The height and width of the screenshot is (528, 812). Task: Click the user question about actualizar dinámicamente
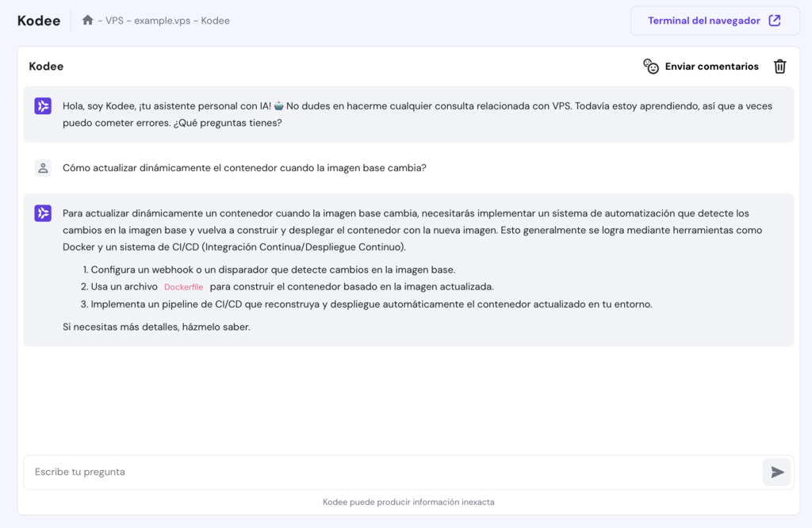point(244,168)
